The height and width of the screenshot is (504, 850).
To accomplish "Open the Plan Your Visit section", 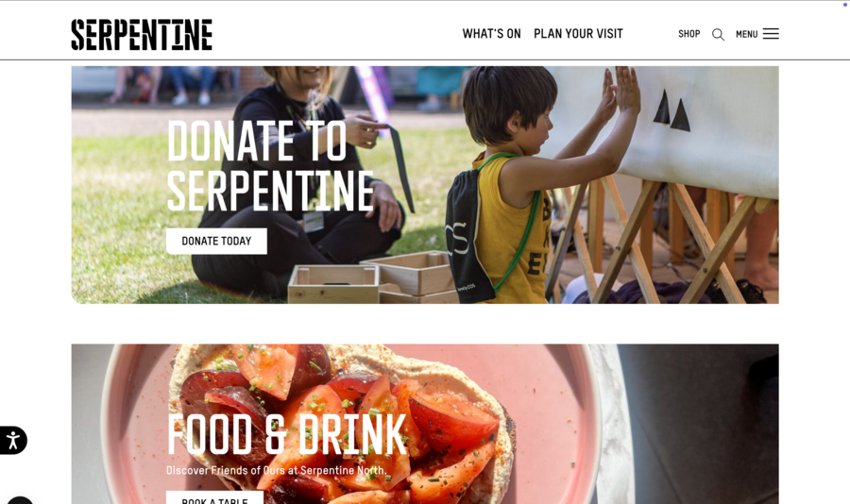I will 578,34.
